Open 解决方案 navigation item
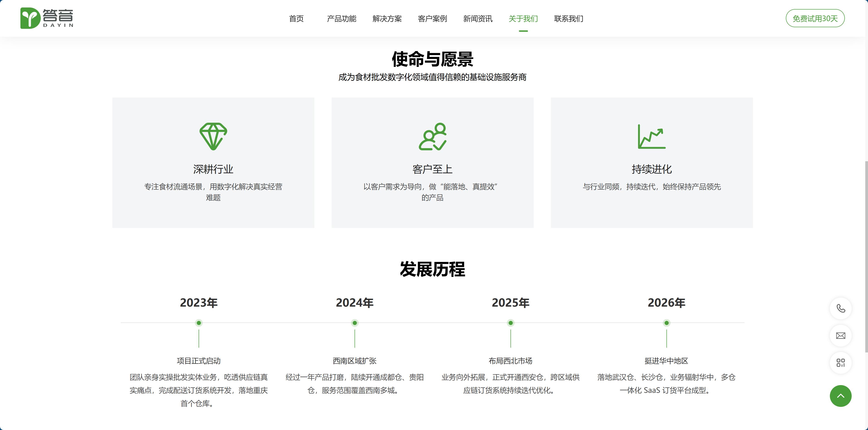This screenshot has height=430, width=868. point(387,19)
